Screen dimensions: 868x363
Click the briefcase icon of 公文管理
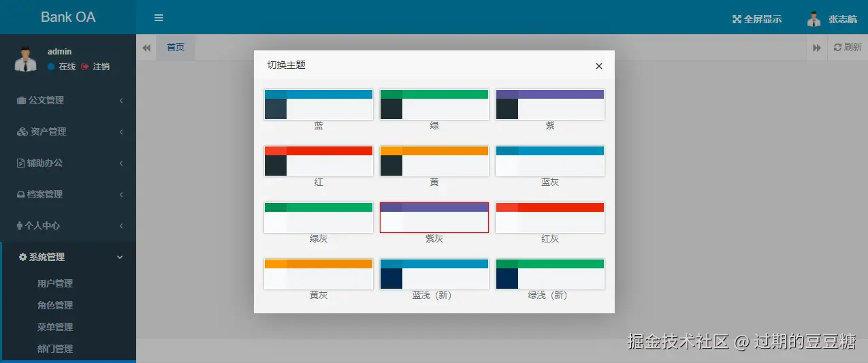(x=21, y=100)
